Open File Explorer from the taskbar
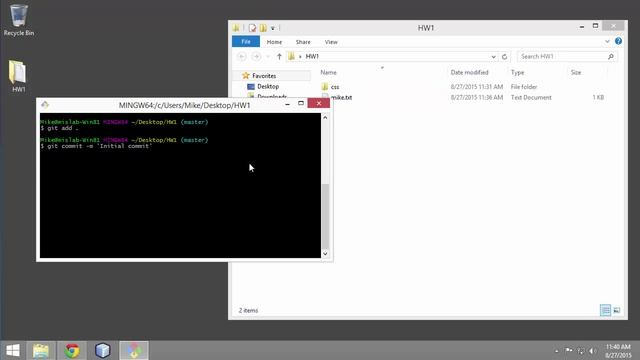The height and width of the screenshot is (360, 640). coord(41,350)
